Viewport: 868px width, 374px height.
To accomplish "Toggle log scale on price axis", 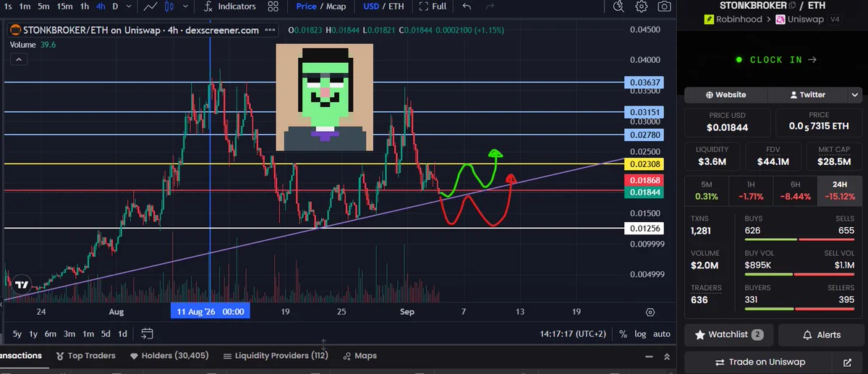I will point(640,334).
